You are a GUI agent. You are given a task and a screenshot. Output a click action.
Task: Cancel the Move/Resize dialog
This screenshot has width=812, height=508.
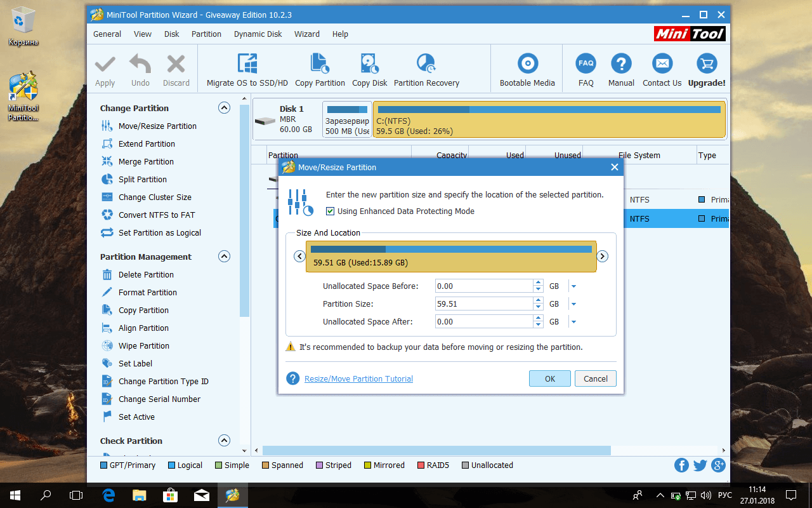(x=596, y=378)
